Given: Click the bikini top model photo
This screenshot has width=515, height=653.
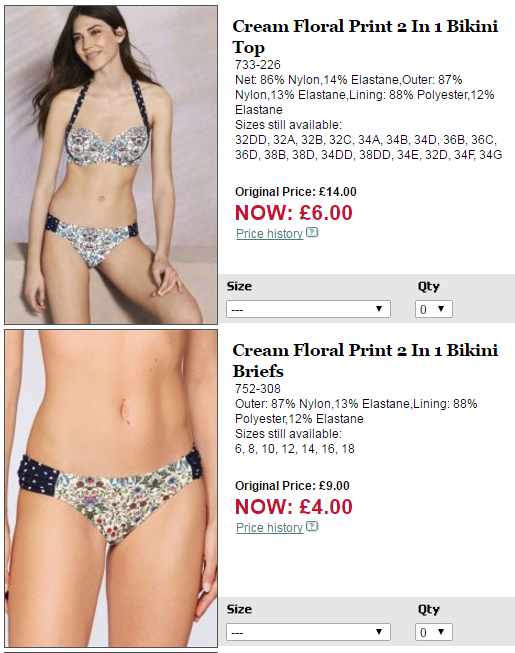Looking at the screenshot, I should 111,165.
